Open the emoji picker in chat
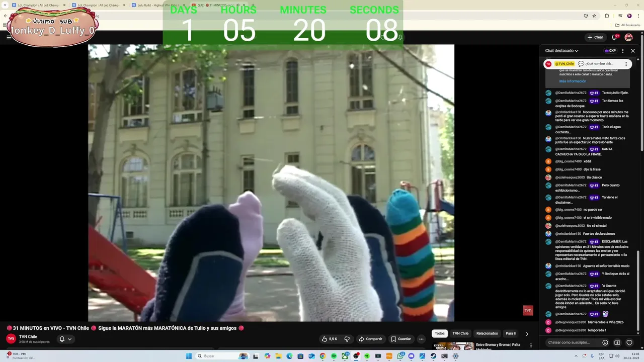 [605, 342]
